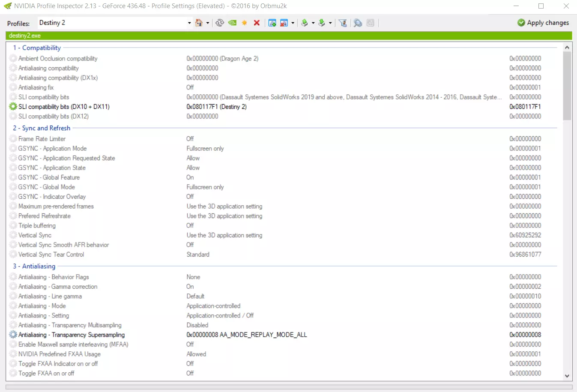
Task: Click the gear icon beside NVIDIA Predefined FXAA Usage
Action: coord(13,354)
